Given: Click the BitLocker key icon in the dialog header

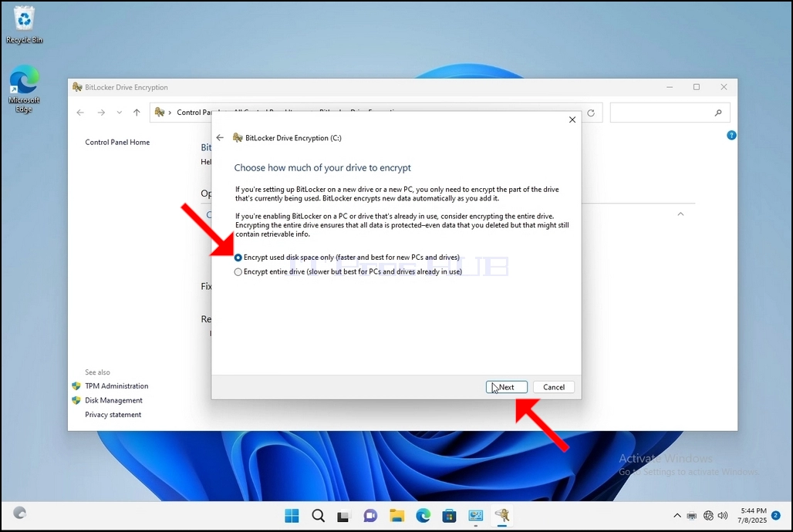Looking at the screenshot, I should click(238, 137).
